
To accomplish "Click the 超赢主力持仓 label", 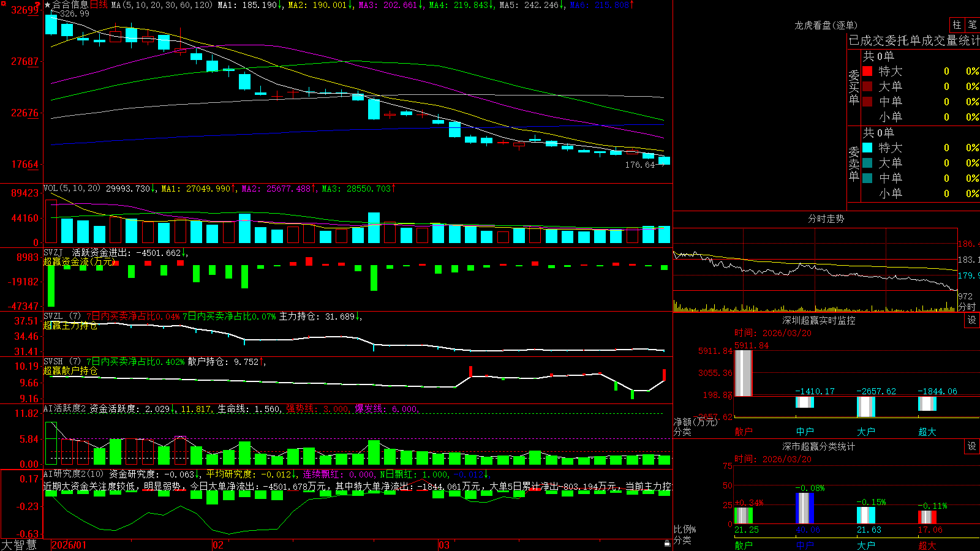I will (x=70, y=325).
